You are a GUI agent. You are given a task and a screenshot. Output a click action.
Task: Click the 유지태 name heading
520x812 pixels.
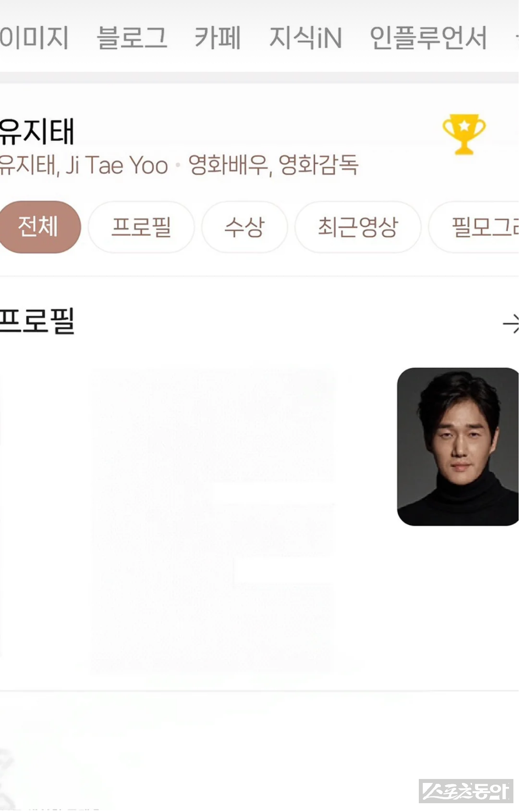pyautogui.click(x=37, y=131)
